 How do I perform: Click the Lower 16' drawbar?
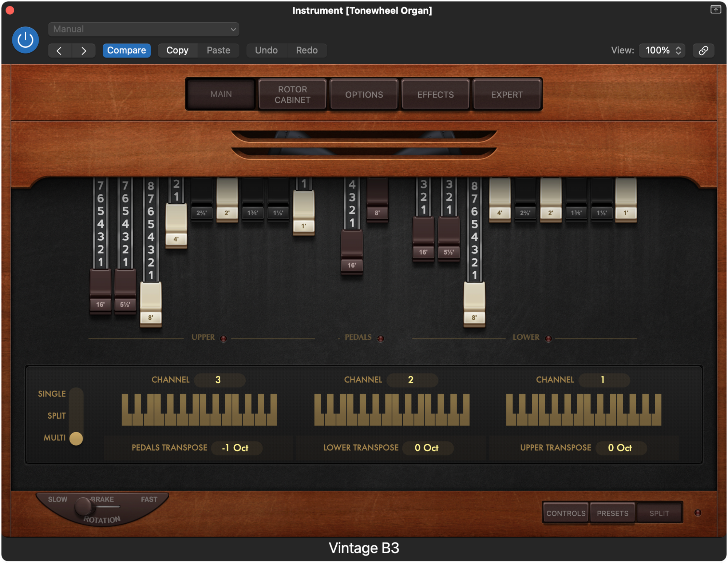pyautogui.click(x=423, y=239)
